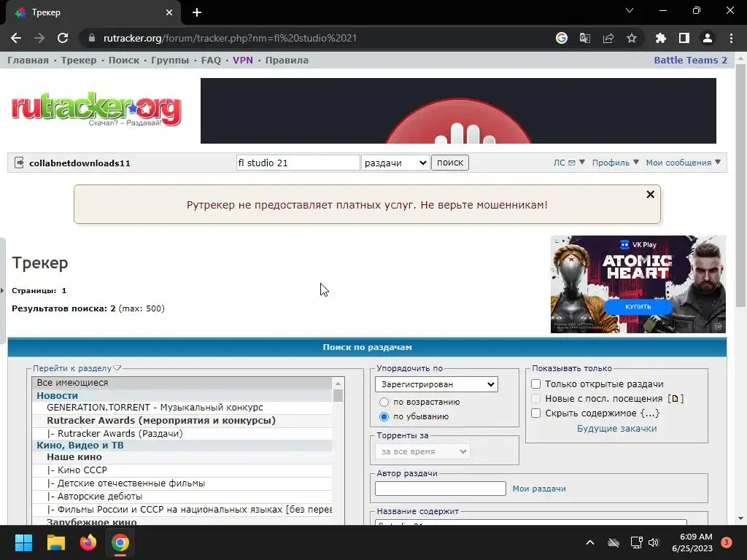The width and height of the screenshot is (747, 560).
Task: Select |- Кино СССР in forum list
Action: click(182, 470)
